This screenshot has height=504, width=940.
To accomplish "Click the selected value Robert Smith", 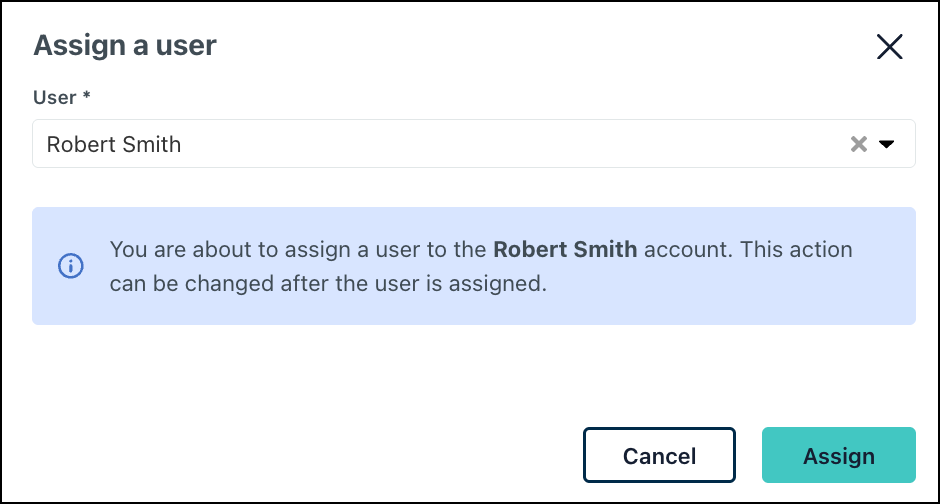I will click(x=114, y=144).
